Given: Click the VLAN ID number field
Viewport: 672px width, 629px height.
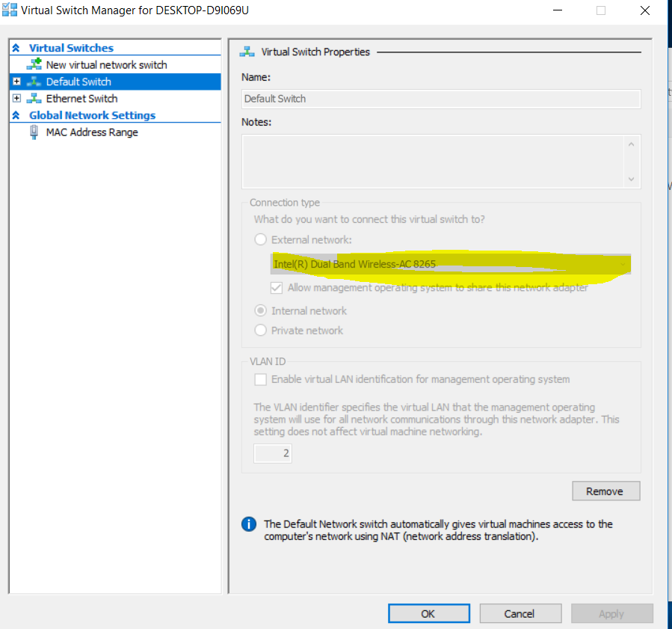Looking at the screenshot, I should point(273,453).
